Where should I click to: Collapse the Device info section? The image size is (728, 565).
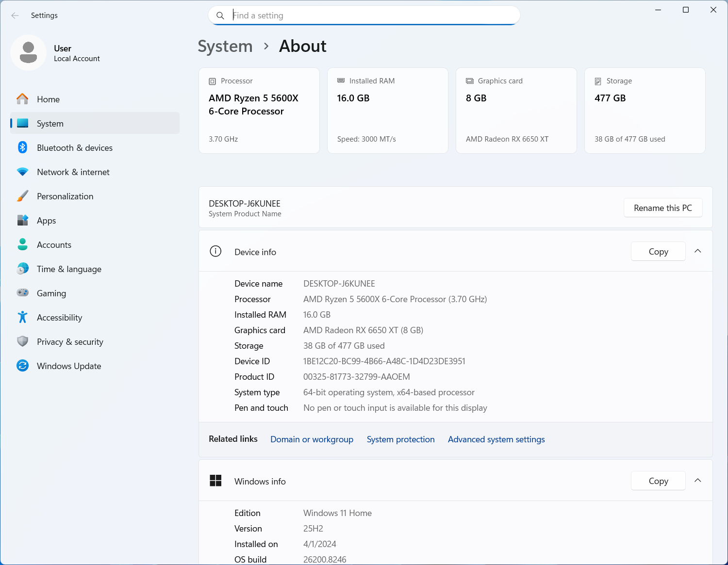click(697, 251)
